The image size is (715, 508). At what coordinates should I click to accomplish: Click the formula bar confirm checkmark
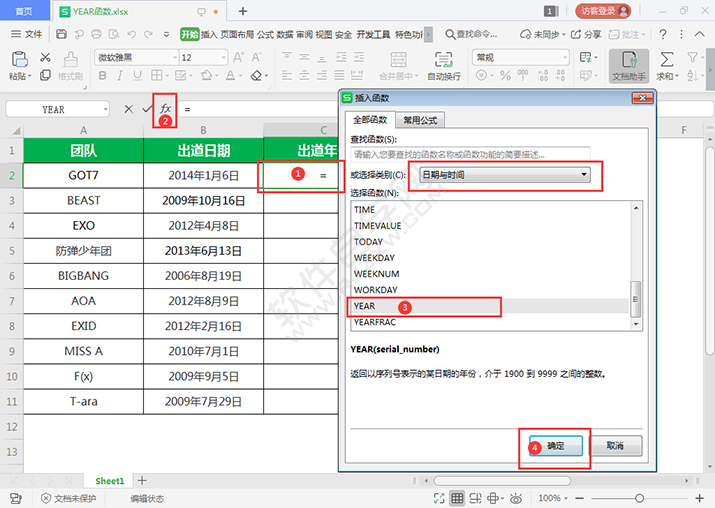147,109
